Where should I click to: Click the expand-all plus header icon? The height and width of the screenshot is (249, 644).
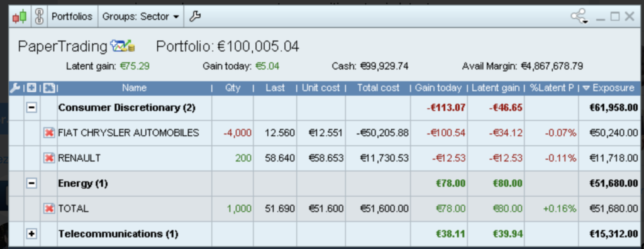coord(31,88)
